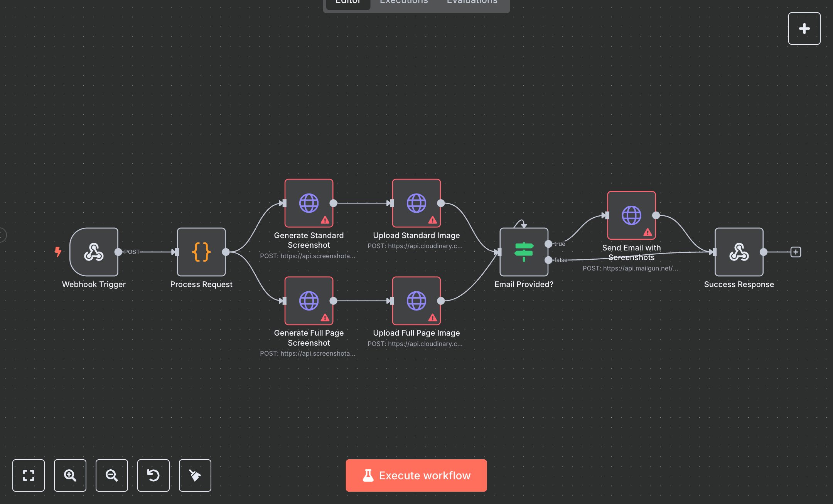Open the Upload Full Page Image node
Image resolution: width=833 pixels, height=504 pixels.
coord(416,301)
